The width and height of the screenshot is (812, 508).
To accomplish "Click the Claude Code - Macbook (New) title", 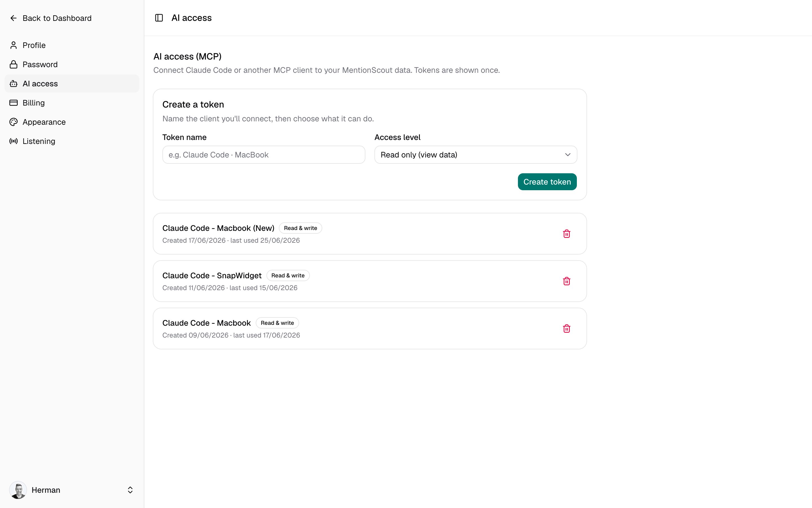I will click(219, 228).
